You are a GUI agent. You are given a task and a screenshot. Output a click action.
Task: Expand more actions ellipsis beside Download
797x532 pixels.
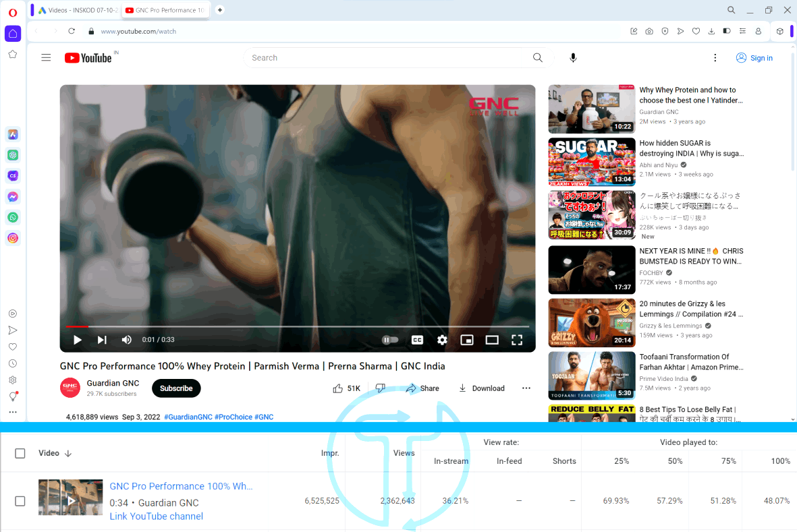[526, 388]
